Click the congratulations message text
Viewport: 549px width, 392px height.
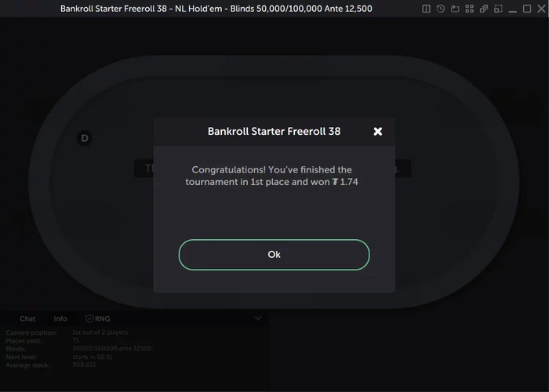[271, 176]
